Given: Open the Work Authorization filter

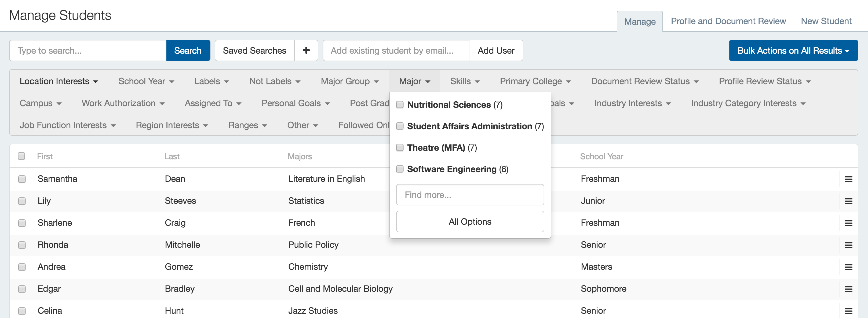Looking at the screenshot, I should click(x=123, y=103).
